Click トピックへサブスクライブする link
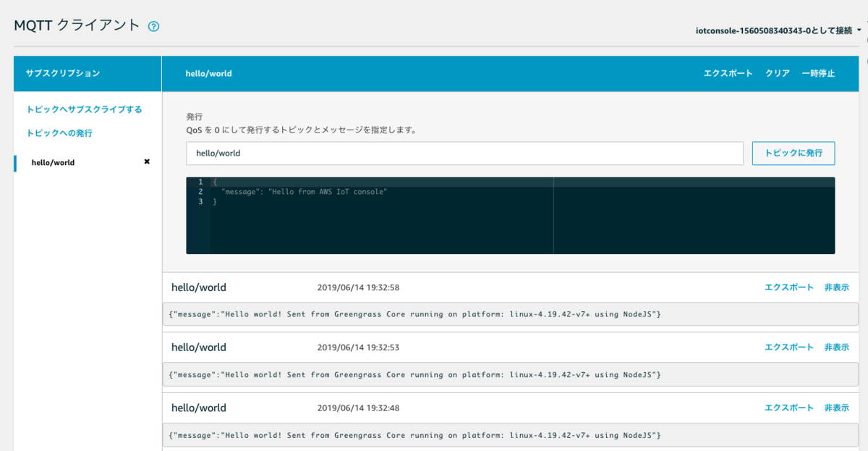Screen dimensions: 868x451 coord(84,109)
